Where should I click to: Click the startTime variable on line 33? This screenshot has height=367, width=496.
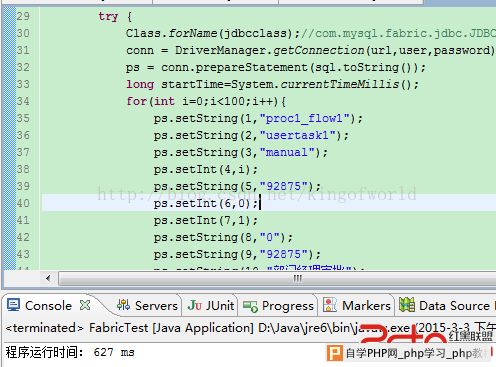click(192, 84)
